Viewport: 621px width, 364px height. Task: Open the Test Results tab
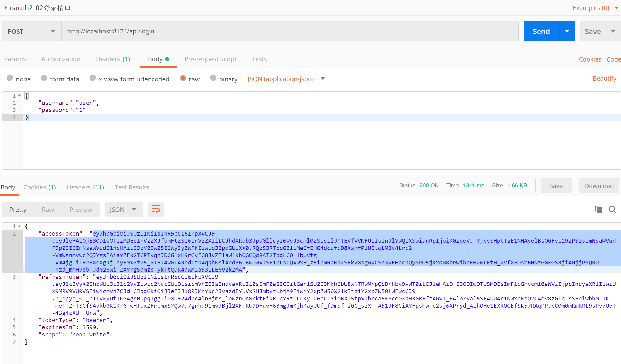[132, 187]
